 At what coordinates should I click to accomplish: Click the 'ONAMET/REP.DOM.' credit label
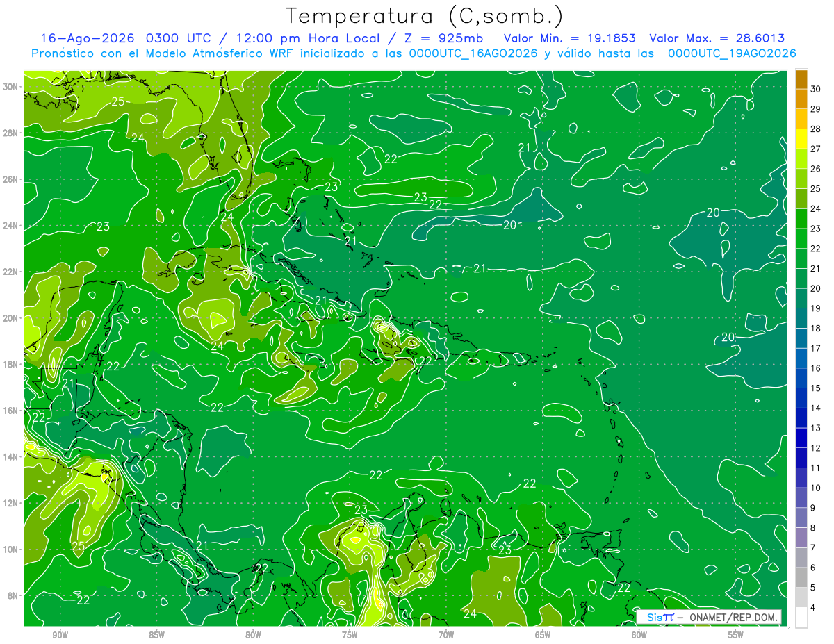(733, 618)
